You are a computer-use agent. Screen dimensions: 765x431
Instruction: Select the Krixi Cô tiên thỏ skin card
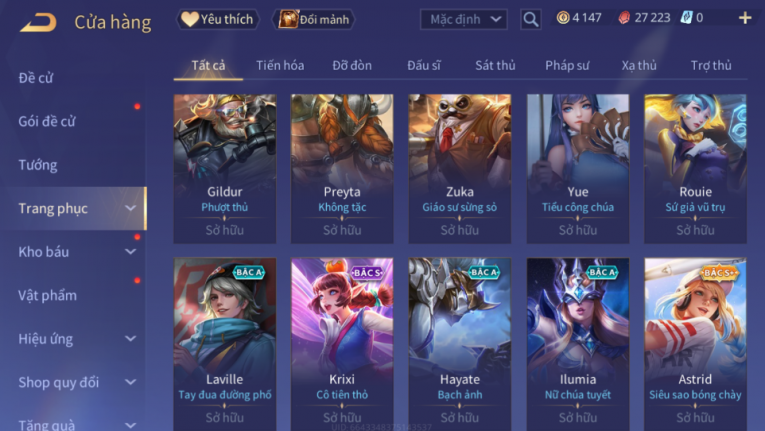(342, 344)
